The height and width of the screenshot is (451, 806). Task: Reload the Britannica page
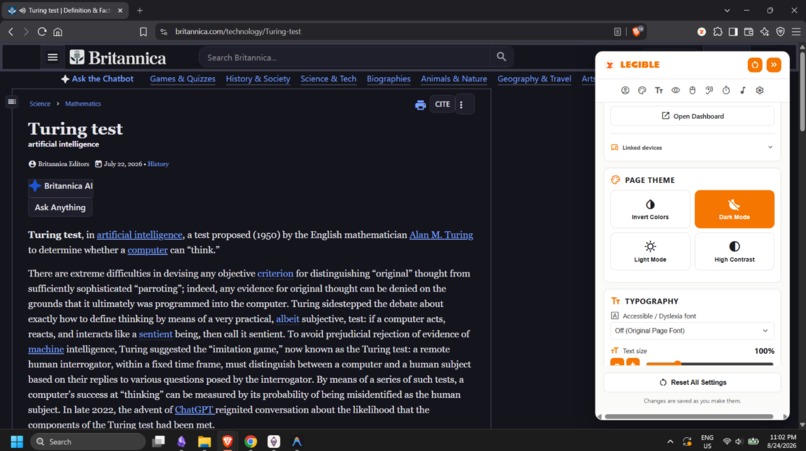click(x=42, y=32)
